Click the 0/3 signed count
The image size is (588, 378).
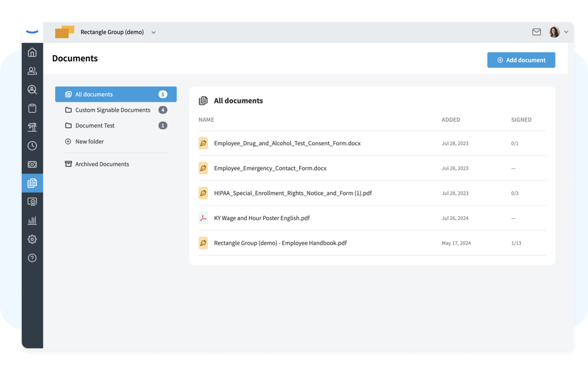click(x=515, y=193)
